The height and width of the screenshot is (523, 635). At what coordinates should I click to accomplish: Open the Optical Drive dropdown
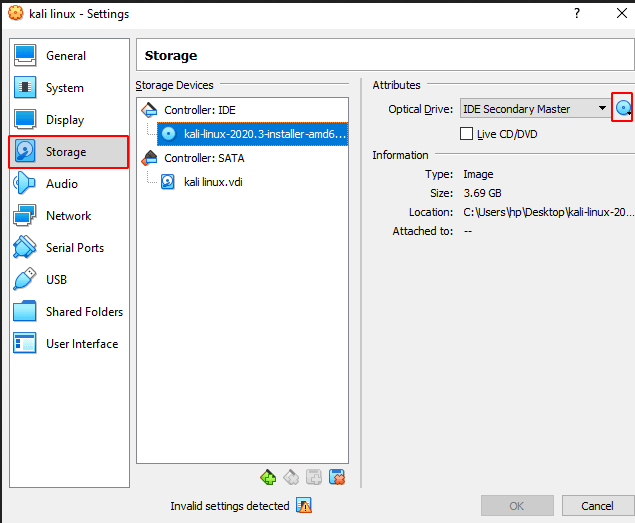534,109
